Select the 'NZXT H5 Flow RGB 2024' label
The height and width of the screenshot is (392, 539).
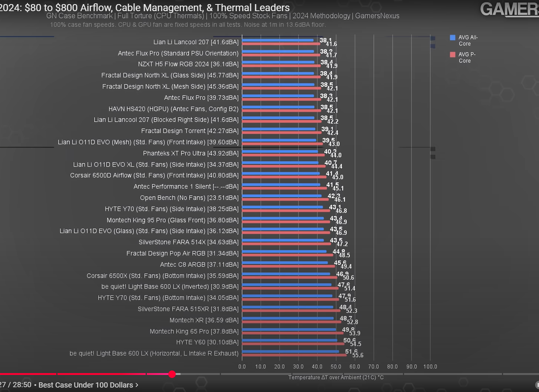tap(188, 64)
